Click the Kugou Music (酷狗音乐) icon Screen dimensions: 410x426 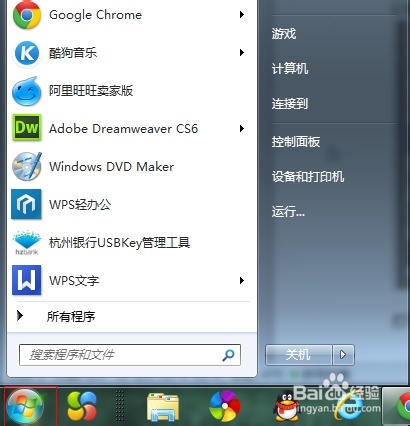(x=27, y=53)
